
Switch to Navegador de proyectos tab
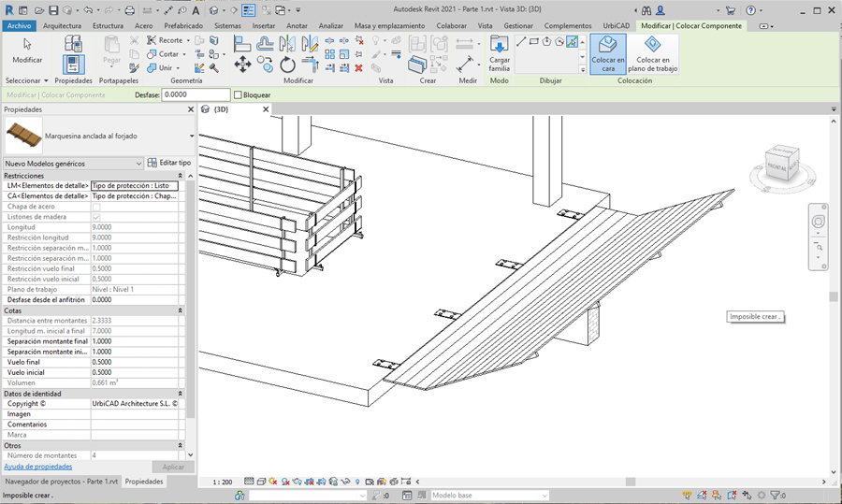click(62, 482)
